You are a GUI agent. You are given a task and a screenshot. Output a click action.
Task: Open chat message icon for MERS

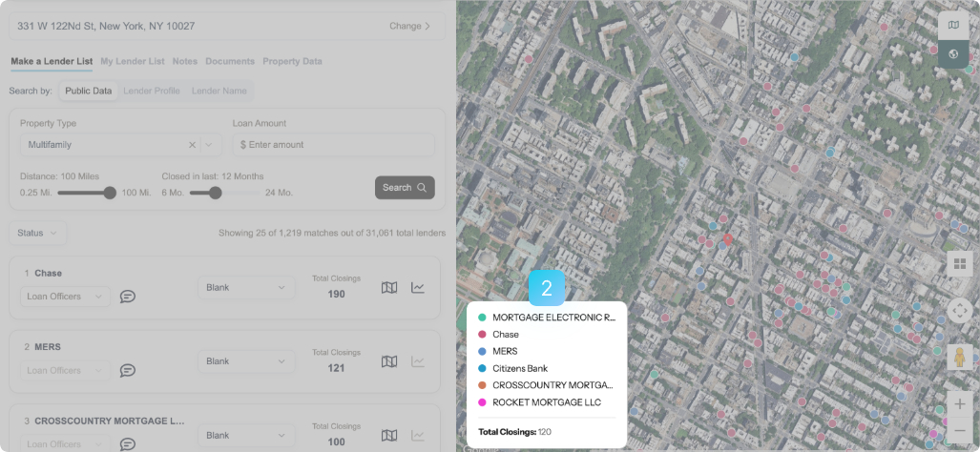pos(128,370)
